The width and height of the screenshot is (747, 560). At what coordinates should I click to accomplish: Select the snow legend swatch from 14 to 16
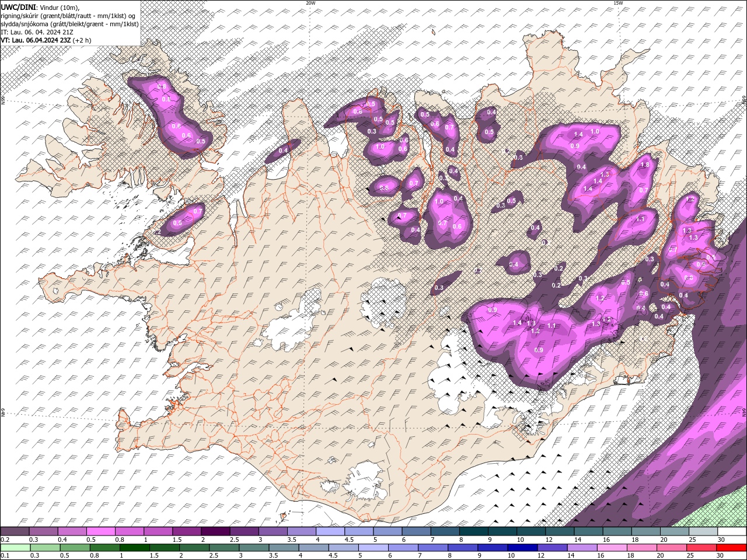click(588, 531)
